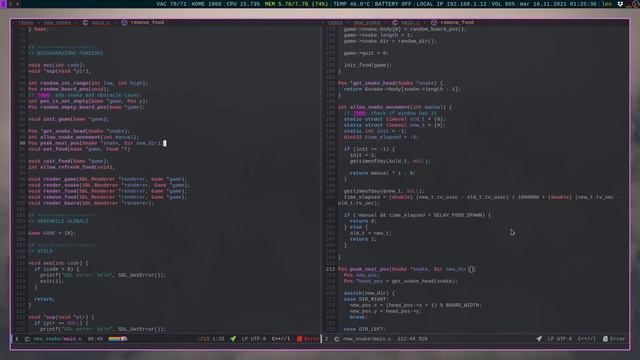
Task: Click the red power icon in top bar
Action: [x=636, y=4]
